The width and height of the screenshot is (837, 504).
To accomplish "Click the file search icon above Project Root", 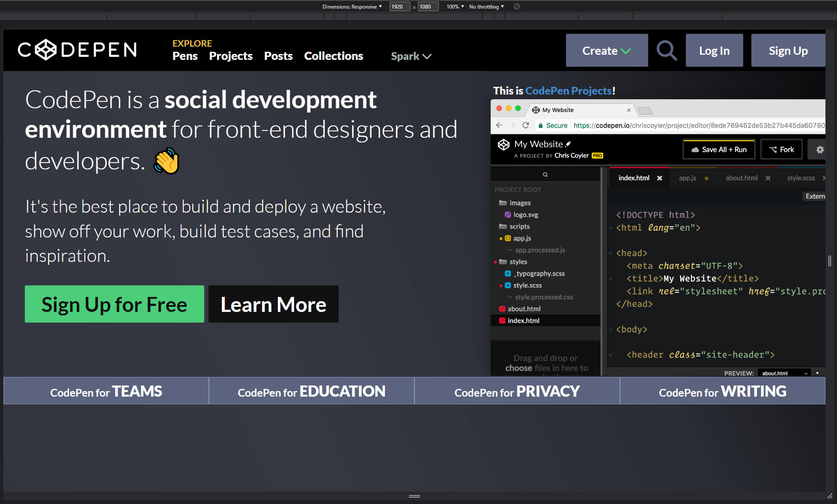I will tap(545, 175).
